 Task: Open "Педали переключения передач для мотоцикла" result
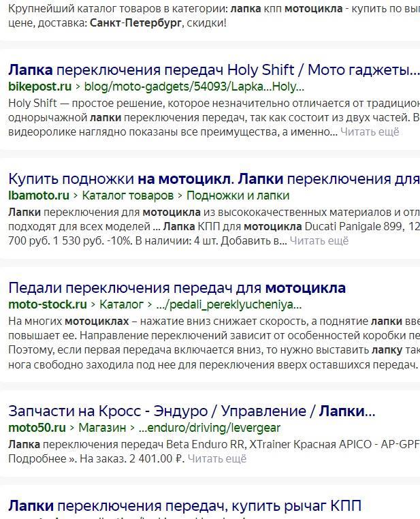pos(177,287)
